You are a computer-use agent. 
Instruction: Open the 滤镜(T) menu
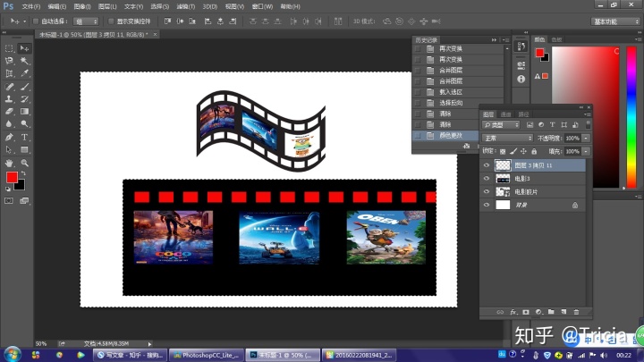[186, 6]
